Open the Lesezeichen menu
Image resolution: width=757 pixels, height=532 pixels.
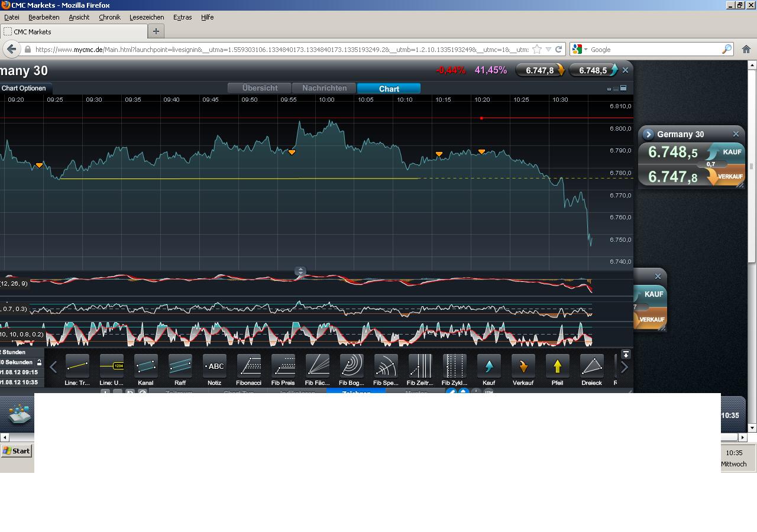[x=147, y=17]
